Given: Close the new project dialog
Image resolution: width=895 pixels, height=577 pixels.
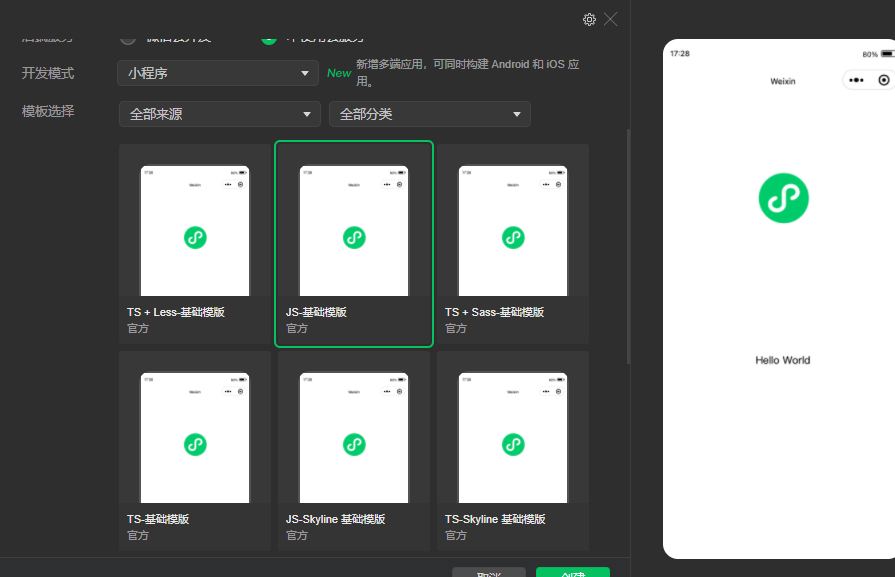Looking at the screenshot, I should pos(611,19).
